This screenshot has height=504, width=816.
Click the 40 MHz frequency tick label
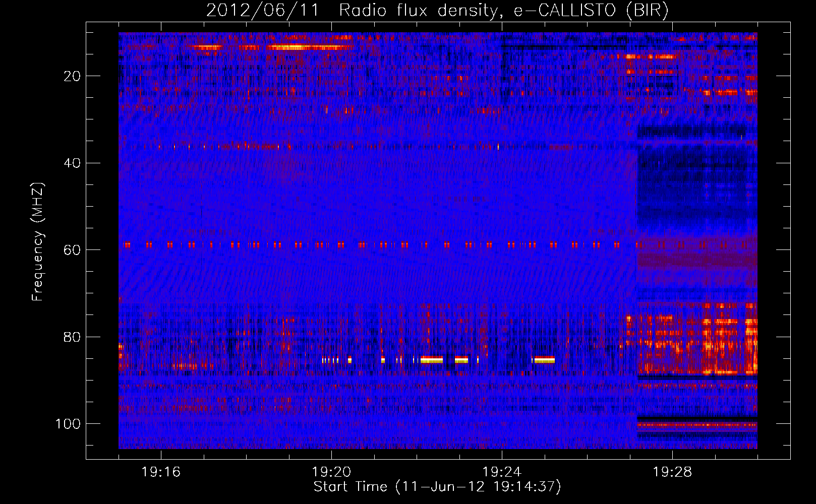pos(72,163)
